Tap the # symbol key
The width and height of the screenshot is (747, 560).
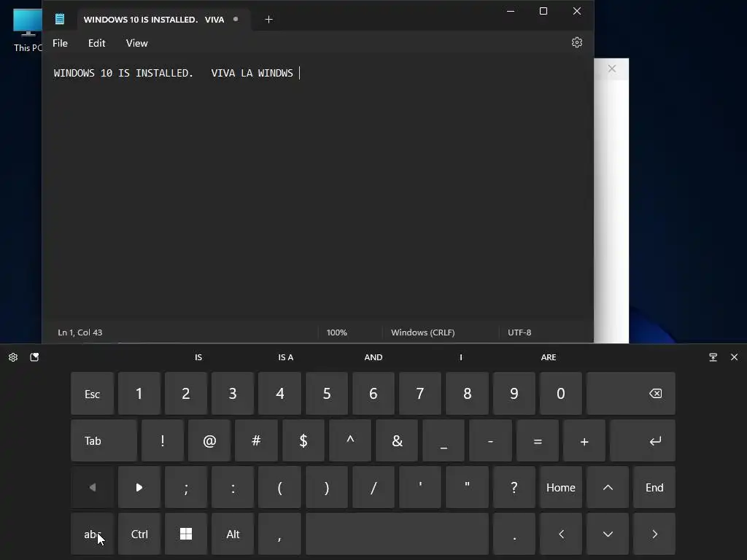tap(256, 440)
